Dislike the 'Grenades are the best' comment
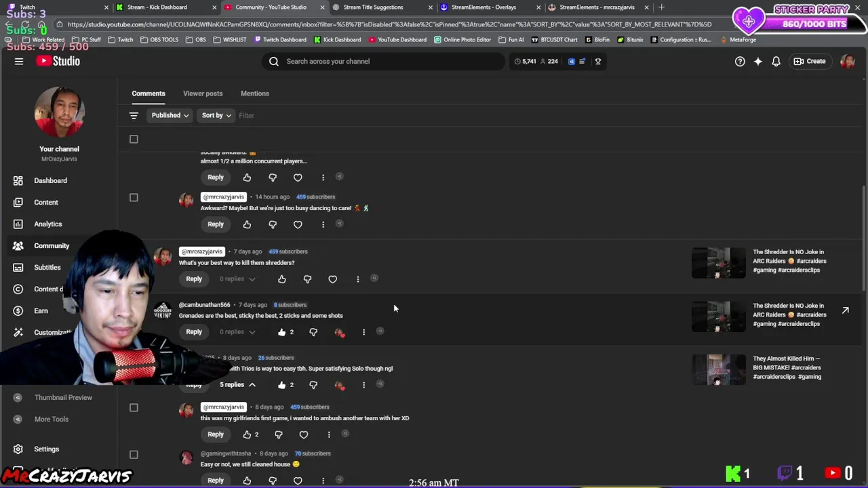The width and height of the screenshot is (868, 488). (x=313, y=332)
